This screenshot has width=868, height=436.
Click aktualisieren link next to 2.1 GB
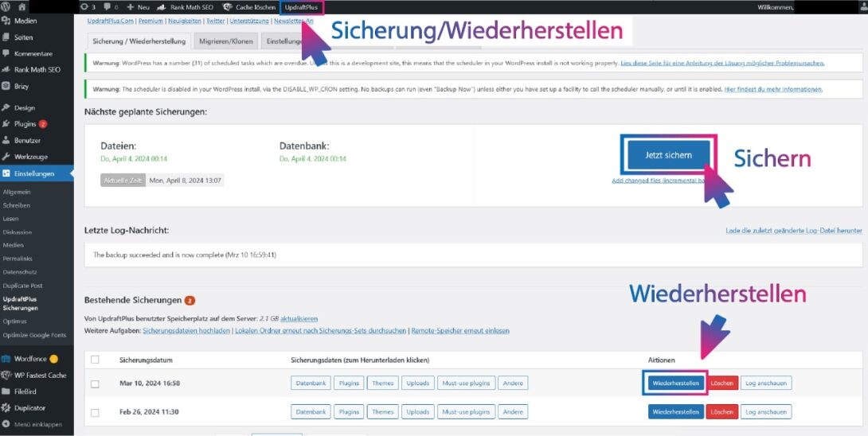tap(299, 319)
